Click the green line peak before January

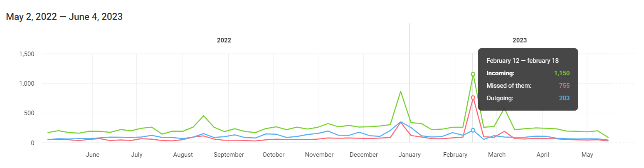pyautogui.click(x=400, y=91)
